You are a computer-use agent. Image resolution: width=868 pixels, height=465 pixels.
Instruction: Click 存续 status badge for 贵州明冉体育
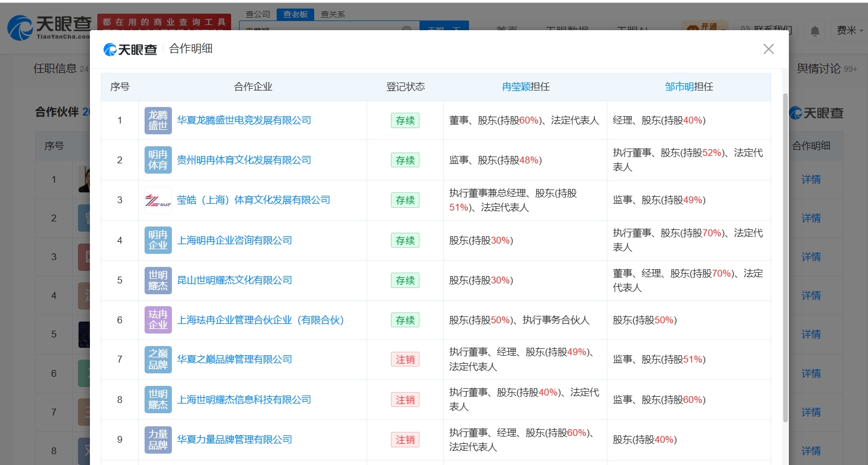tap(405, 161)
